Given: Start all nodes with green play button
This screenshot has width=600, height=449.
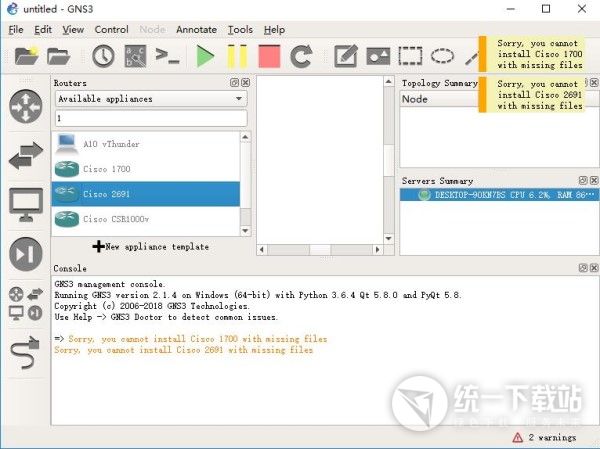Looking at the screenshot, I should click(206, 56).
